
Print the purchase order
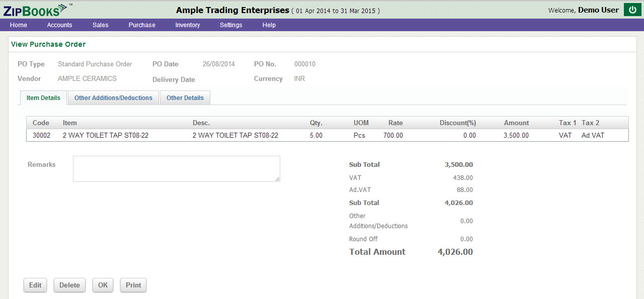pos(133,285)
